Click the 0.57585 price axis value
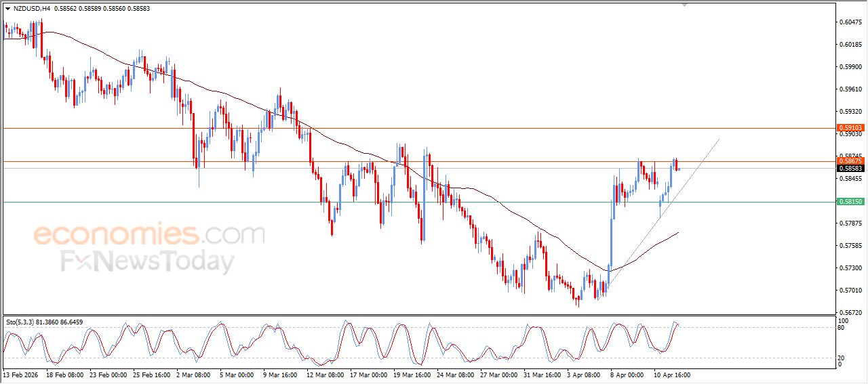This screenshot has width=868, height=384. point(850,246)
